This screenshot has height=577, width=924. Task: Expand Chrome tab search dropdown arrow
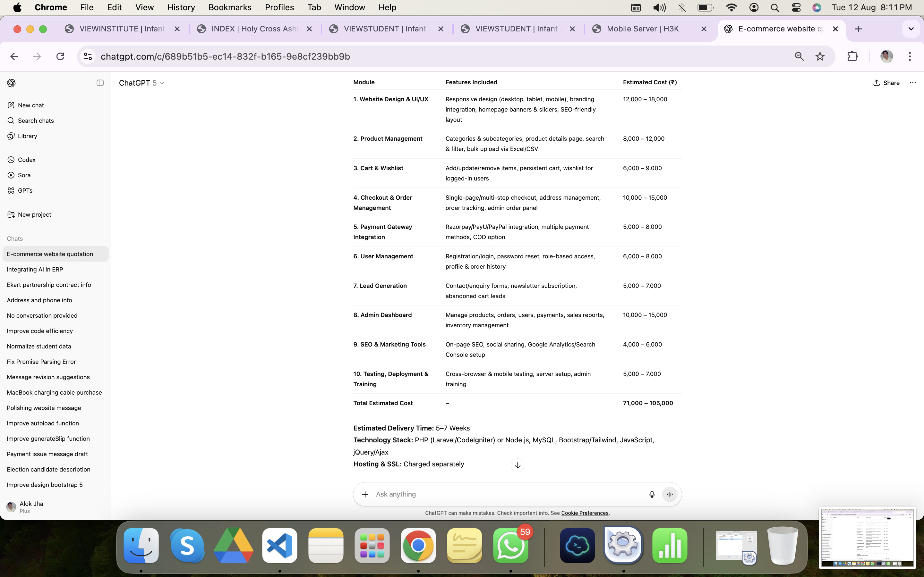911,29
